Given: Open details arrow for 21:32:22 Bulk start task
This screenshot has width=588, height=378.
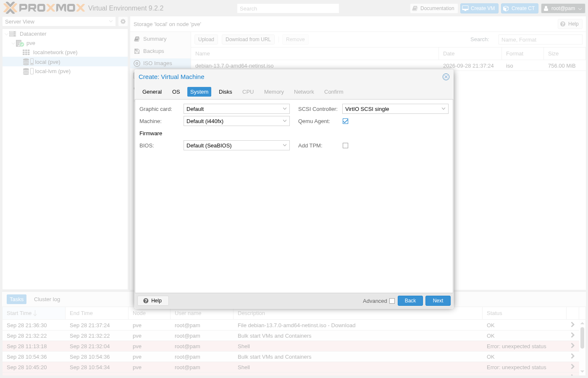Looking at the screenshot, I should pyautogui.click(x=572, y=335).
